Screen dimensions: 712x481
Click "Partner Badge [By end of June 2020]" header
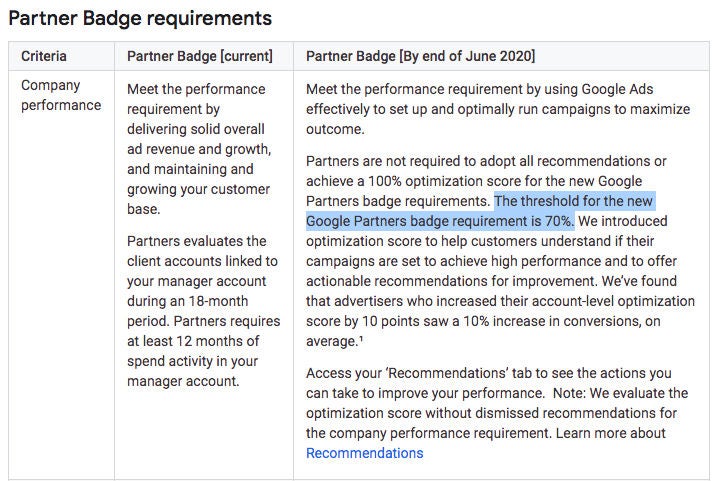[x=420, y=56]
